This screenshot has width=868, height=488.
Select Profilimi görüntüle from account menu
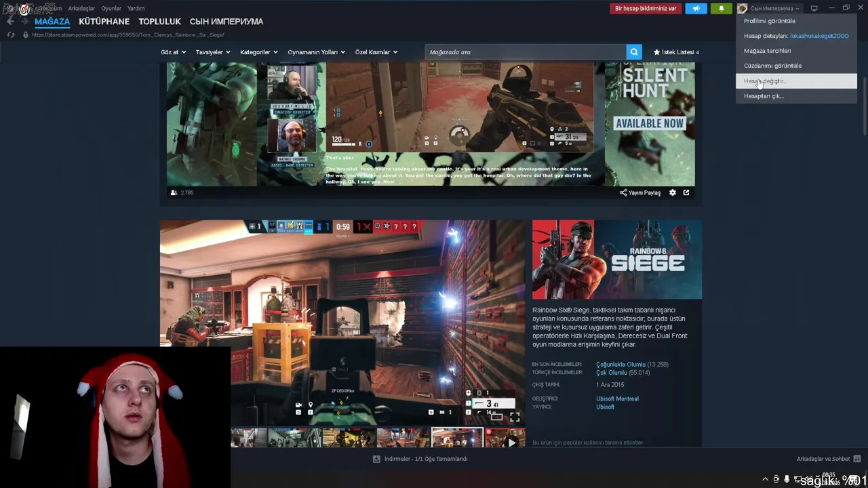click(x=796, y=21)
